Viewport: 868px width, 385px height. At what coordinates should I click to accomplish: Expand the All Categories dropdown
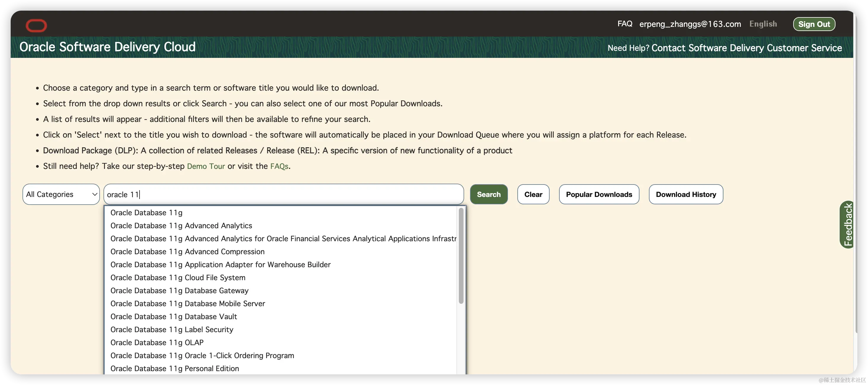tap(61, 194)
